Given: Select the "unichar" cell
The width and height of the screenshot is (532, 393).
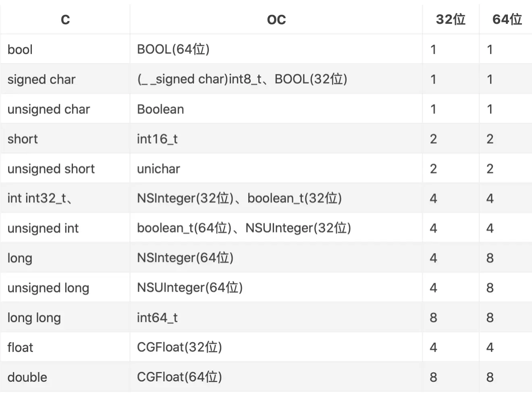Looking at the screenshot, I should point(158,169).
